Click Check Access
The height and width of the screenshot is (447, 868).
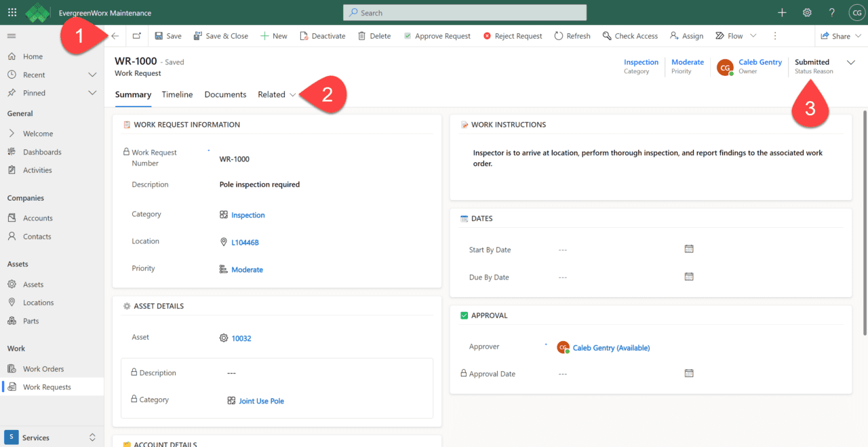coord(630,36)
